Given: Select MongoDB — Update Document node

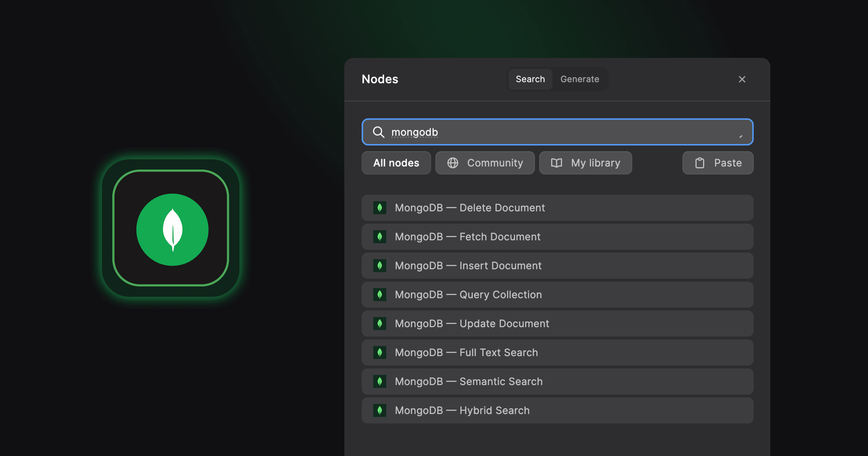Looking at the screenshot, I should [x=557, y=324].
